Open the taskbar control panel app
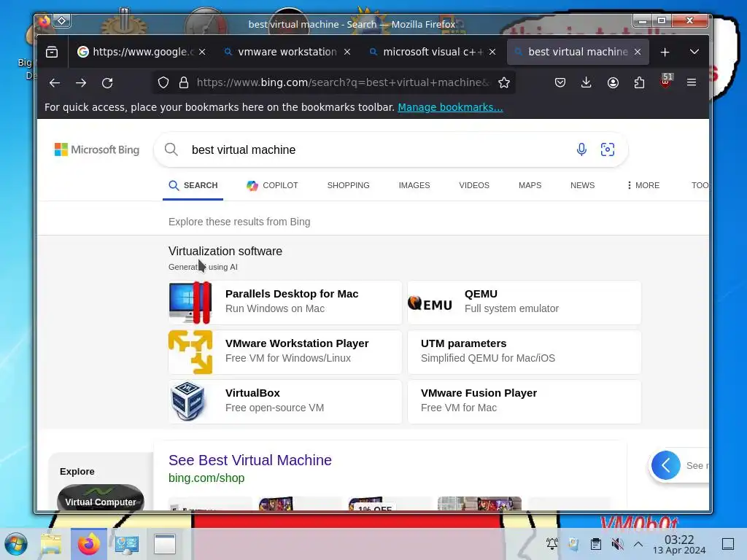 point(127,544)
